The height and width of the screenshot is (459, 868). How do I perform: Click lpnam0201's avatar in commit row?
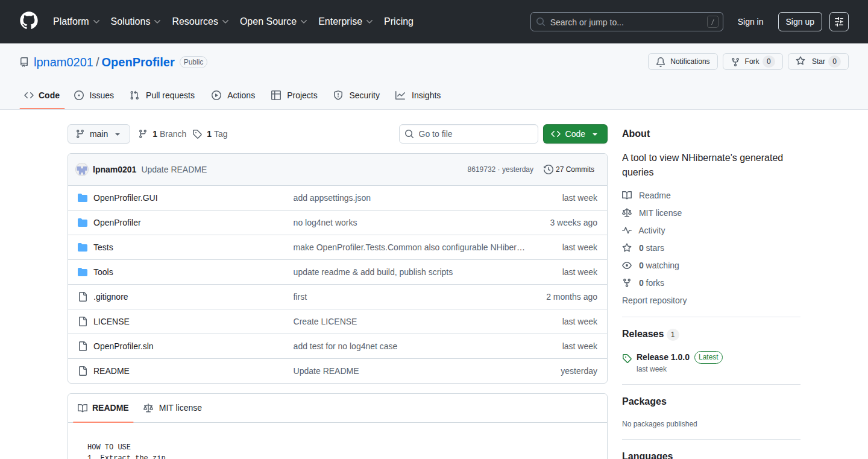click(x=82, y=169)
